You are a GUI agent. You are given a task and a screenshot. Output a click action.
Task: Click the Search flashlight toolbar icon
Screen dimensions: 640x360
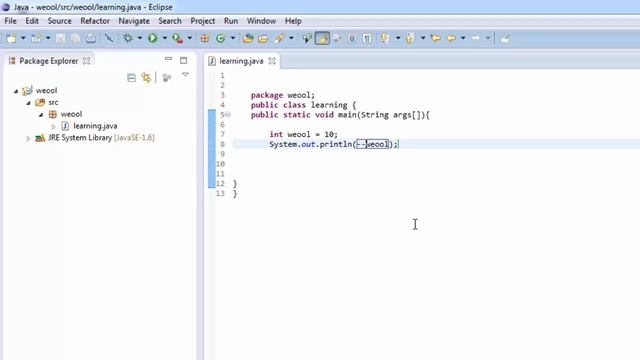pos(280,38)
